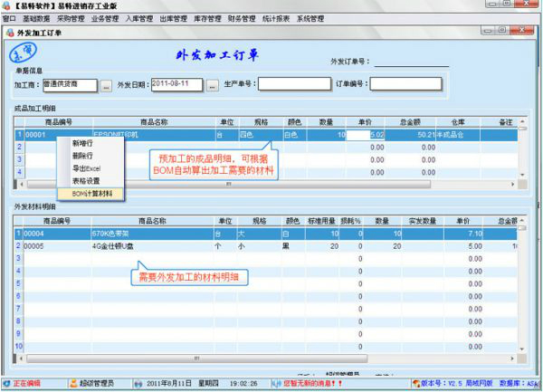This screenshot has height=392, width=543.
Task: Click the 7.10 unit price cell
Action: [x=463, y=234]
